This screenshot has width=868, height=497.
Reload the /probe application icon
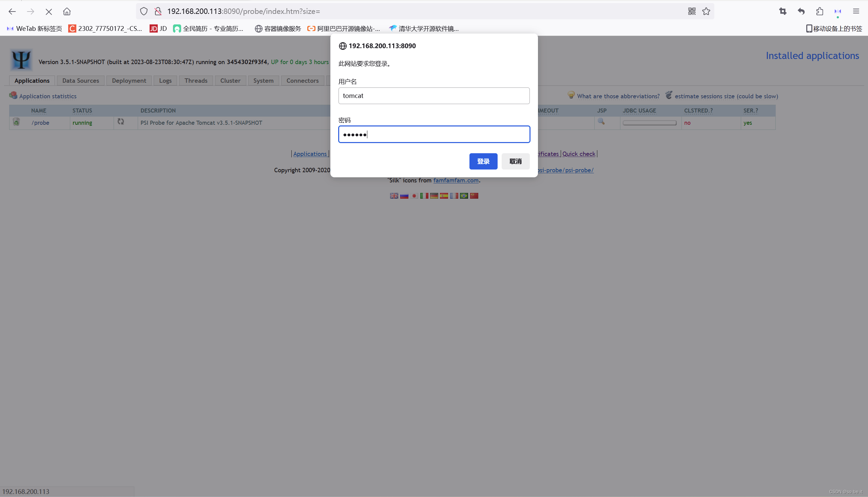tap(120, 121)
